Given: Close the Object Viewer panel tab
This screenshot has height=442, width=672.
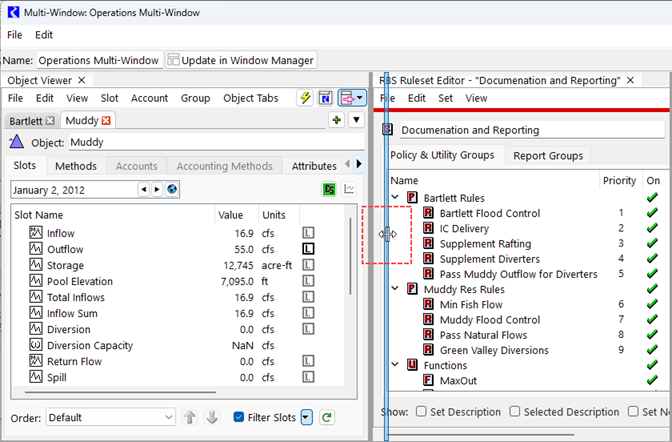Looking at the screenshot, I should pos(81,80).
